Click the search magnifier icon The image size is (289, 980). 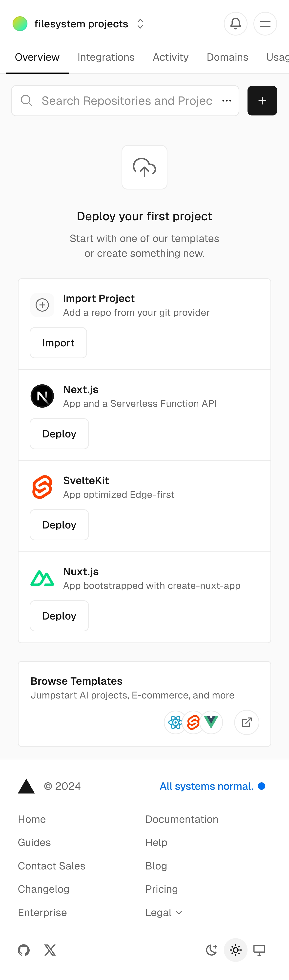[x=26, y=100]
